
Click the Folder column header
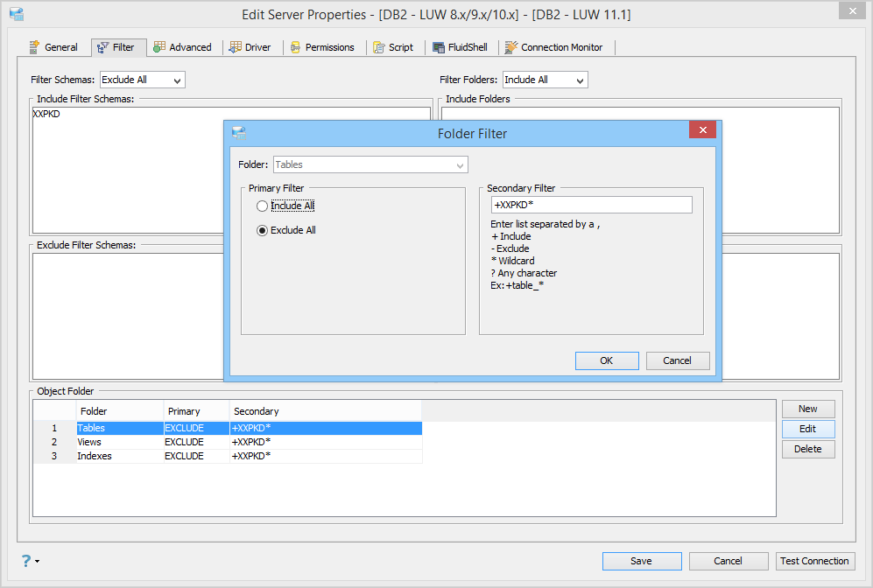click(x=120, y=411)
